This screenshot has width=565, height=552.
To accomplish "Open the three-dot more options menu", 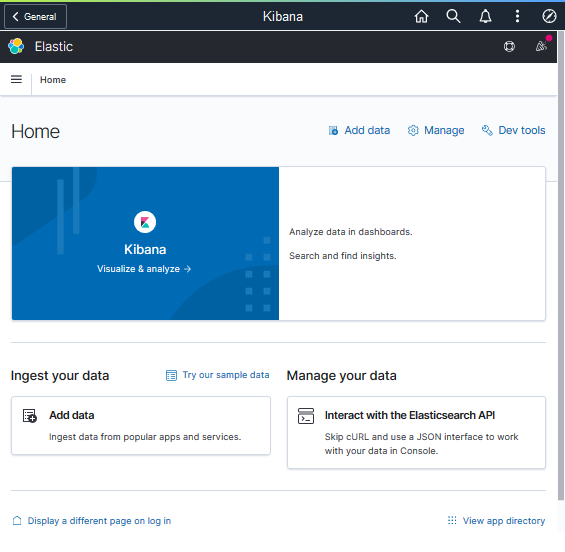I will 517,17.
